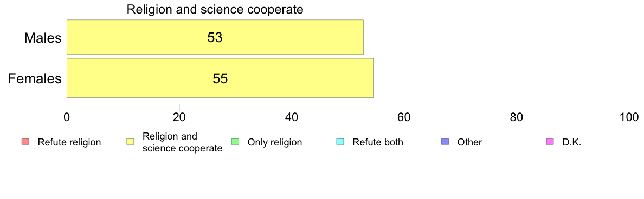644x199 pixels.
Task: Click the 100 tick on axis
Action: click(629, 117)
